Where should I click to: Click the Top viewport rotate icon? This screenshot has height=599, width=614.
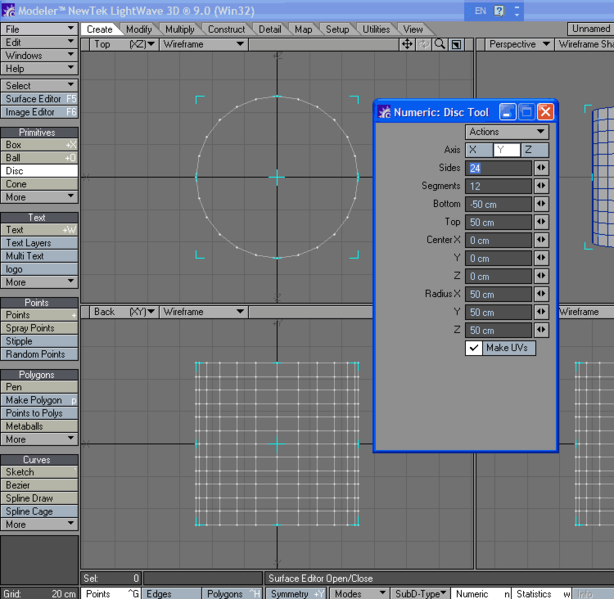point(424,44)
